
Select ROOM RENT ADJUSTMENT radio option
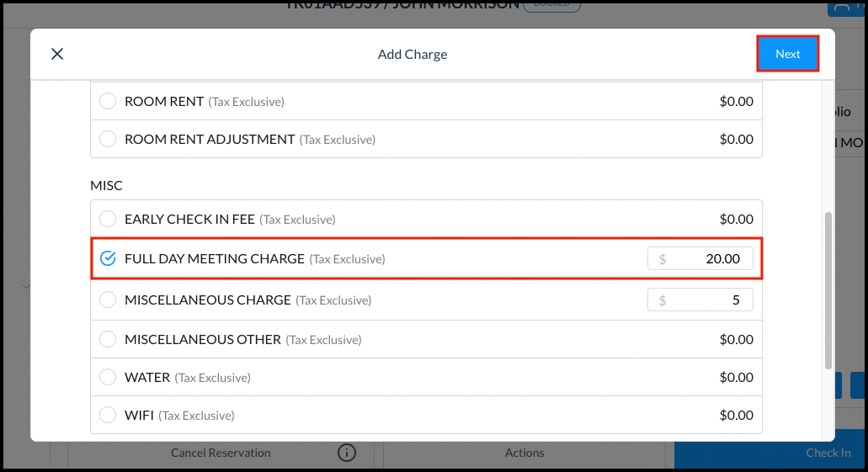click(x=108, y=139)
